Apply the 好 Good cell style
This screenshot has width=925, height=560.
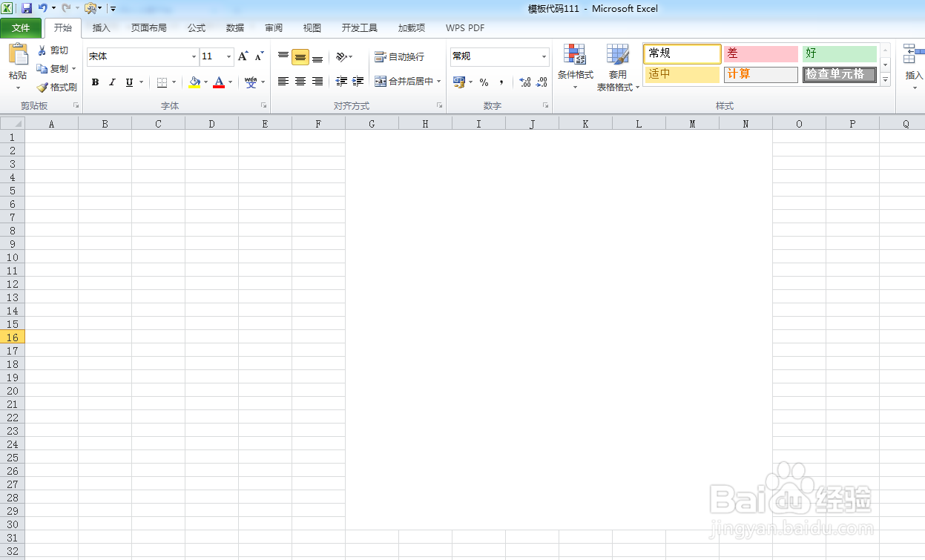coord(840,53)
